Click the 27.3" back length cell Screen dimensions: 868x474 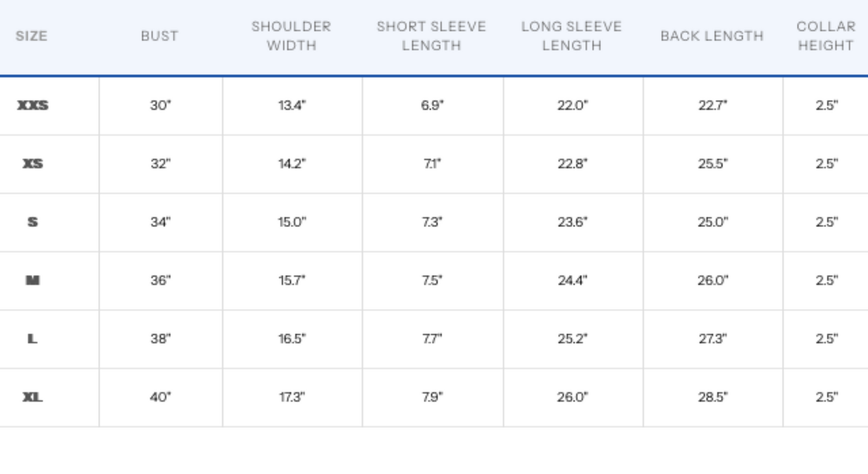(x=712, y=339)
